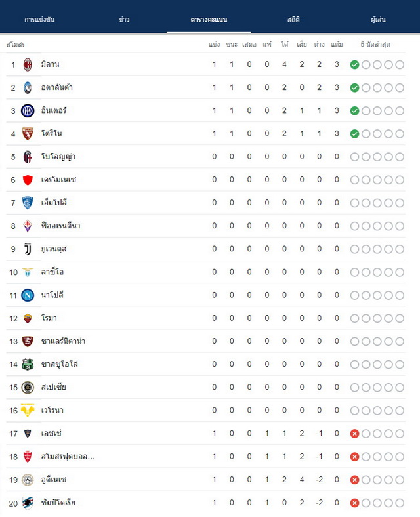Click the Sampdoria club crest
Viewport: 420px width, 517px height.
[x=28, y=503]
